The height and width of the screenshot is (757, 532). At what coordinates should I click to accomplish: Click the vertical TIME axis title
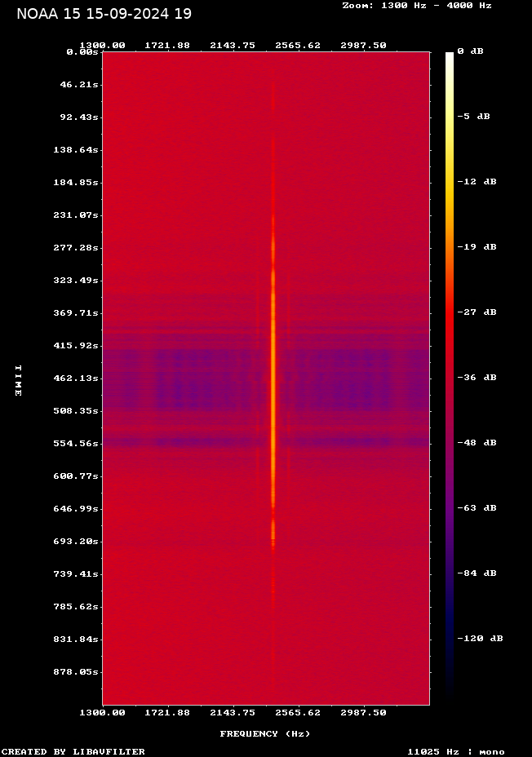[17, 380]
